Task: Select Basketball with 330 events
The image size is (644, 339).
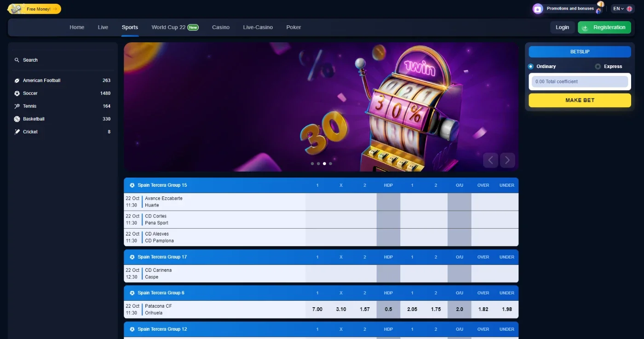Action: click(x=62, y=119)
